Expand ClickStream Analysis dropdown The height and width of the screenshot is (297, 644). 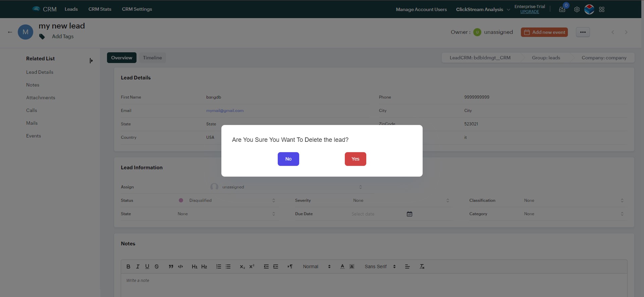(x=483, y=9)
